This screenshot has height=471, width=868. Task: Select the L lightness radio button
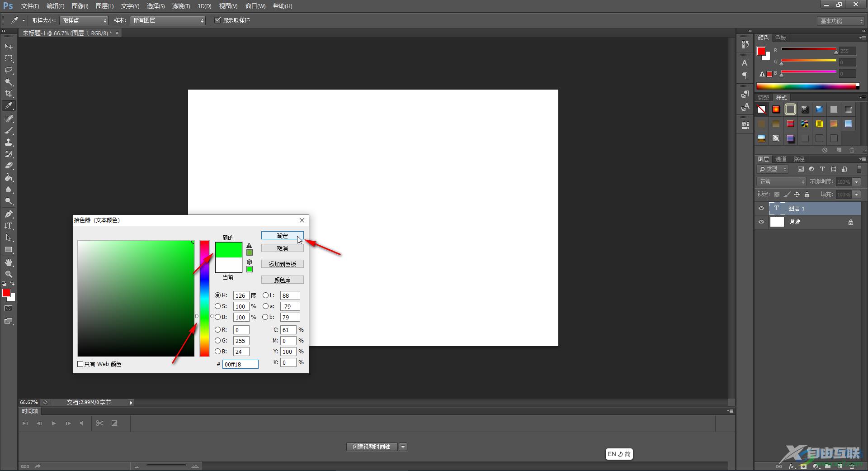click(265, 295)
